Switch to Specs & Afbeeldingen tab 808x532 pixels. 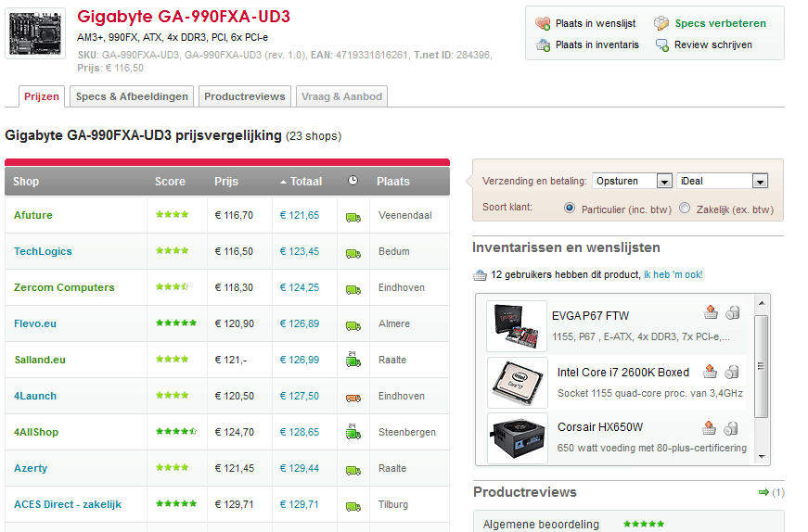click(x=132, y=96)
